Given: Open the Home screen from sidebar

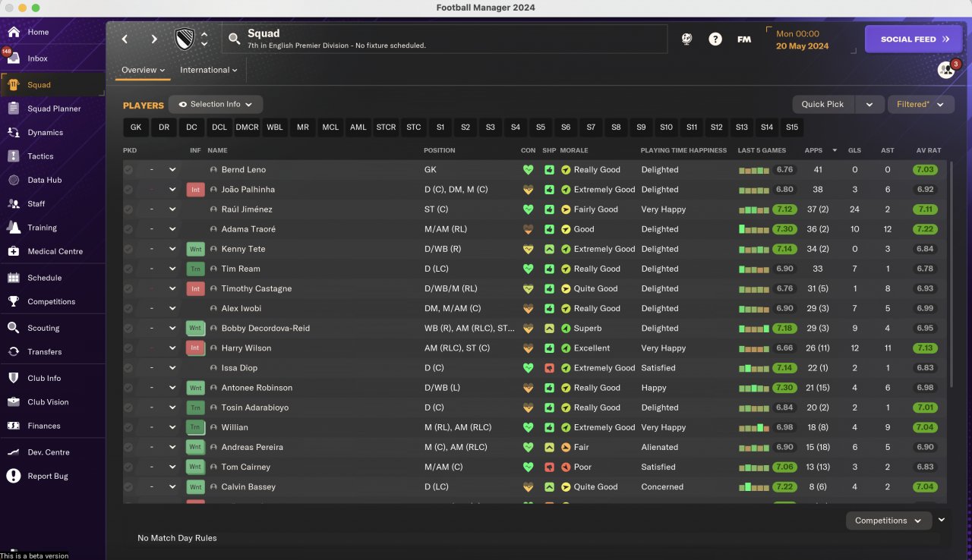Looking at the screenshot, I should (x=38, y=33).
